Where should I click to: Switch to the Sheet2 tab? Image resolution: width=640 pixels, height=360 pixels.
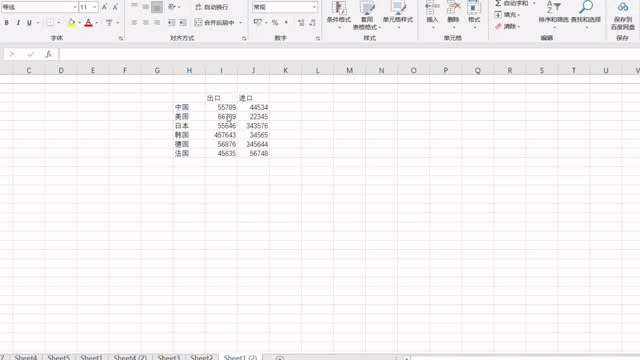click(202, 357)
